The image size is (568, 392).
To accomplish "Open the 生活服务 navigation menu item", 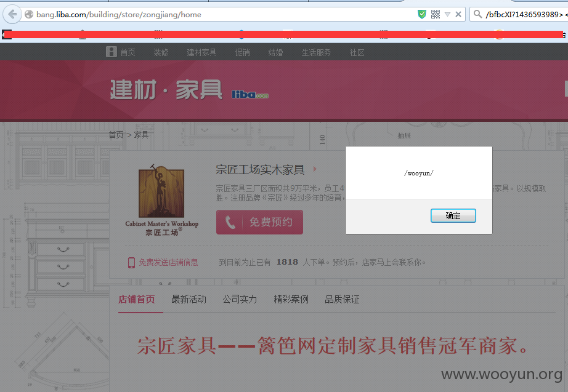I will click(x=316, y=52).
